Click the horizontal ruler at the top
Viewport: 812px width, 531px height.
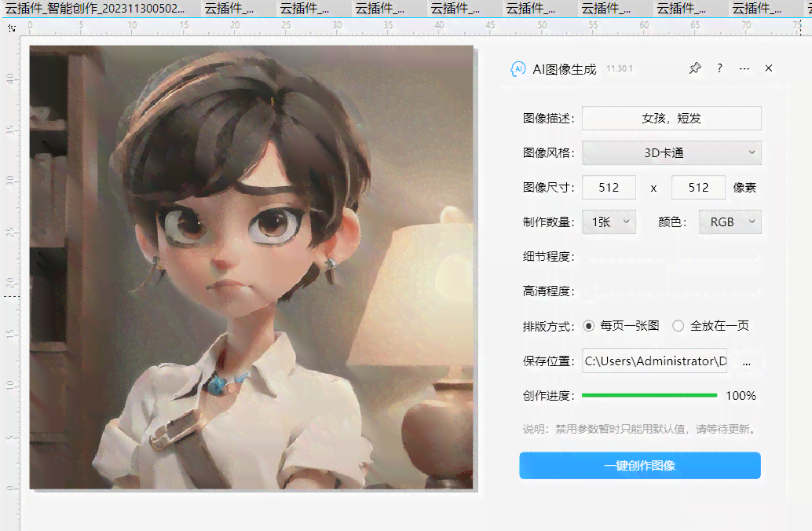415,27
